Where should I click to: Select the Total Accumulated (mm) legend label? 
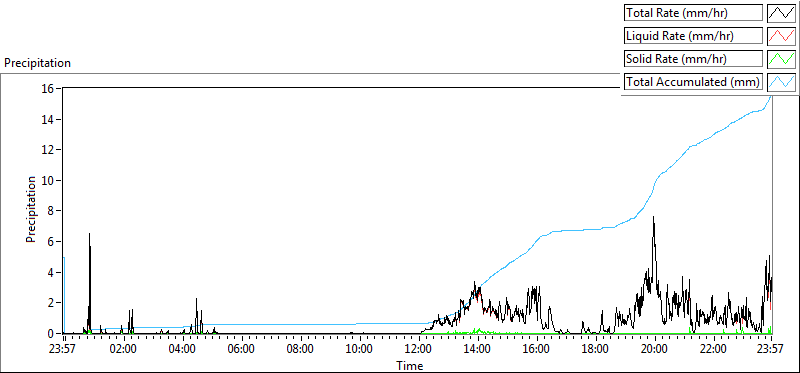click(x=693, y=82)
